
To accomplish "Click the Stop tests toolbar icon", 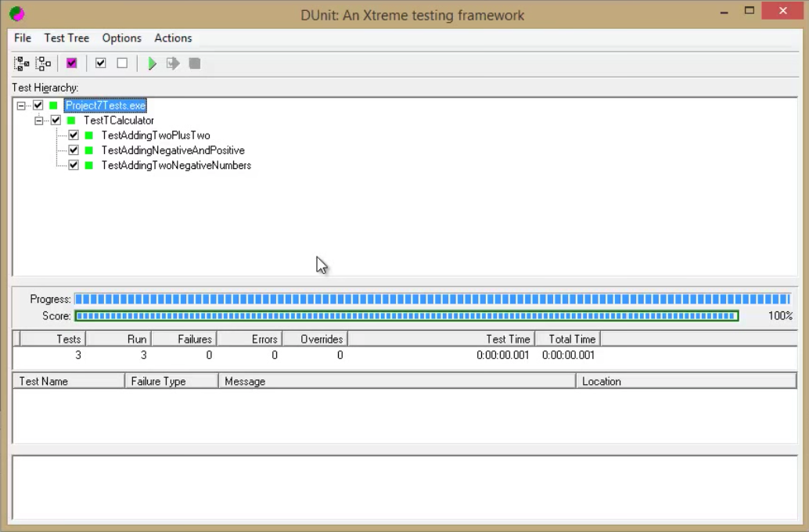I will (195, 63).
